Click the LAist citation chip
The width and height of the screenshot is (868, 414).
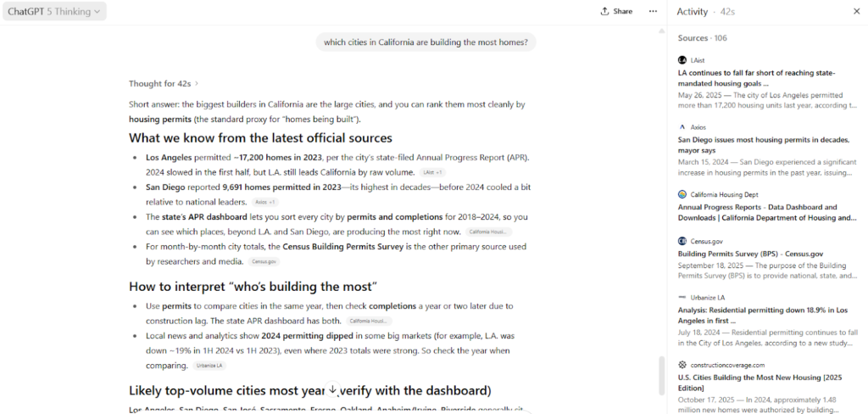point(433,172)
